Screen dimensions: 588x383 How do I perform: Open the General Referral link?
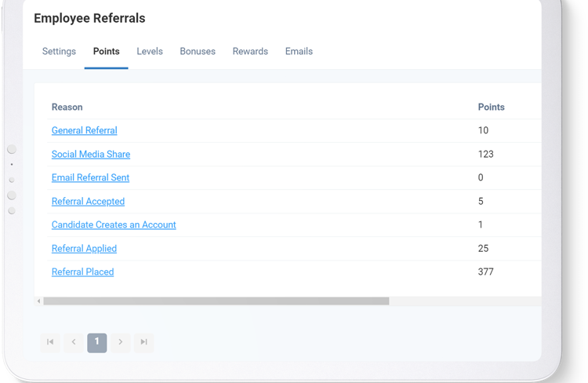84,131
